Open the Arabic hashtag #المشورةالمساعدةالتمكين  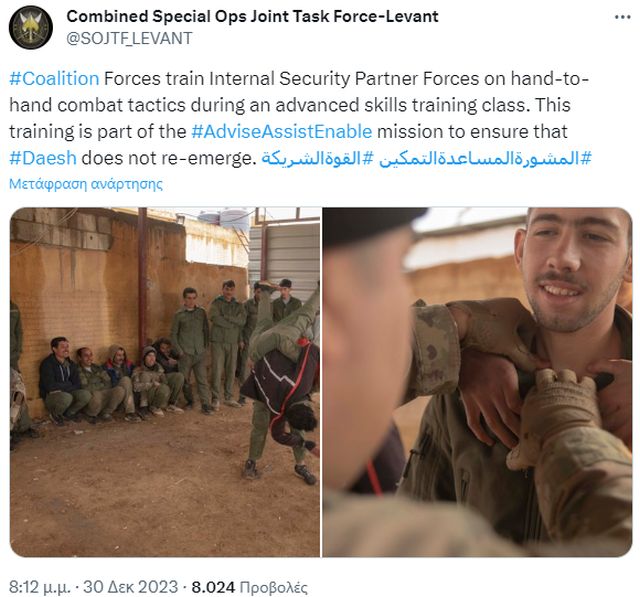click(485, 158)
